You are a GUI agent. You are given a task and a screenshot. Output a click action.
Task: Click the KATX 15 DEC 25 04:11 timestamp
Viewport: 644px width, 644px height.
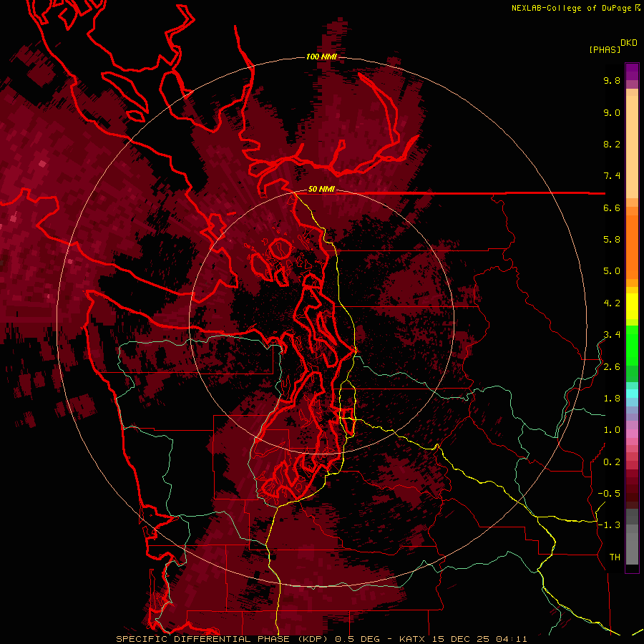click(x=463, y=639)
